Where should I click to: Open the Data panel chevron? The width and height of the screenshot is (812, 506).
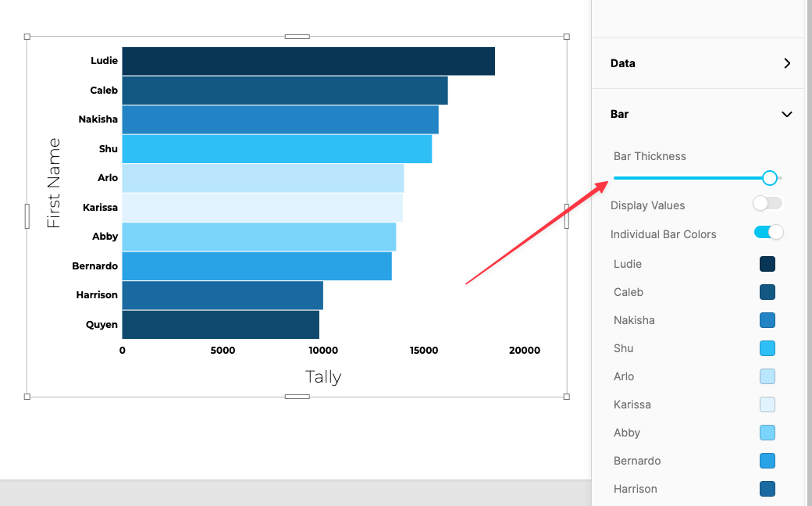pos(787,63)
